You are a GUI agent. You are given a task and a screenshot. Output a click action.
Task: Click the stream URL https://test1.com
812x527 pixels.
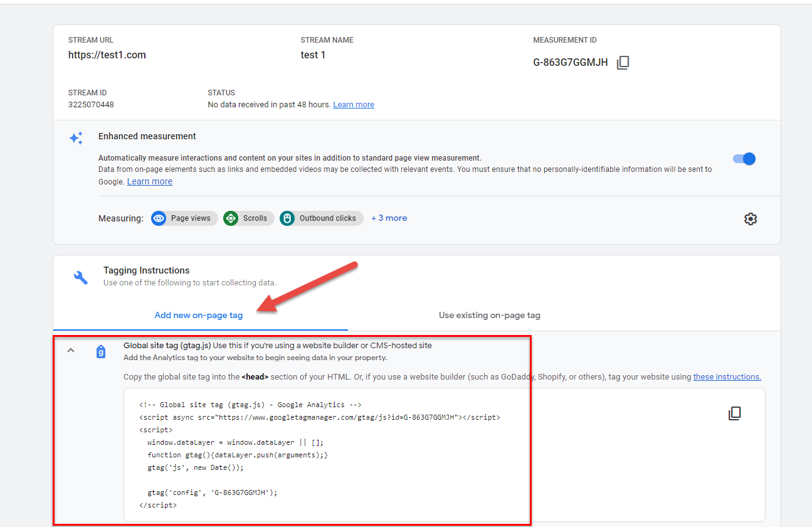pyautogui.click(x=107, y=55)
